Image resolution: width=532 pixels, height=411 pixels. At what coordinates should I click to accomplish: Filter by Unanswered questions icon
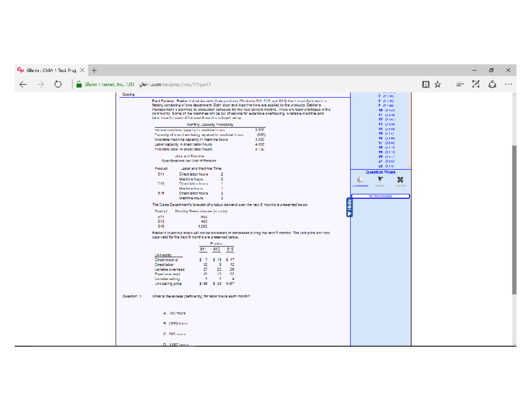click(x=360, y=180)
